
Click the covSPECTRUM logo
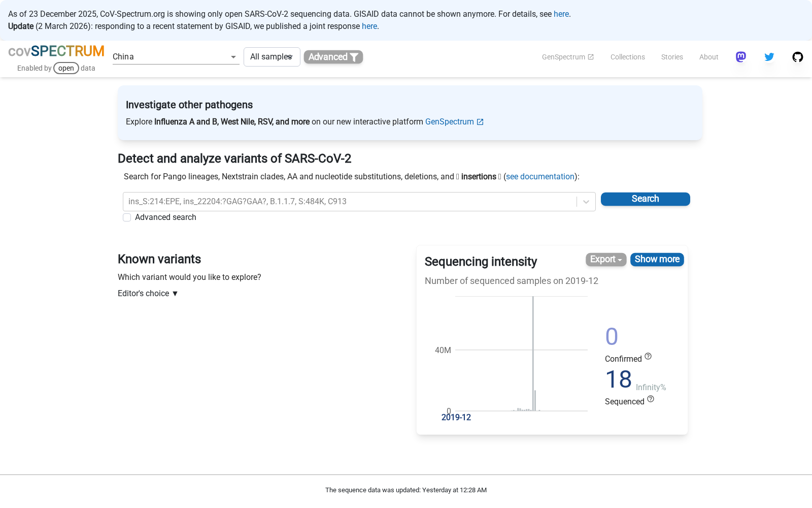pyautogui.click(x=56, y=51)
